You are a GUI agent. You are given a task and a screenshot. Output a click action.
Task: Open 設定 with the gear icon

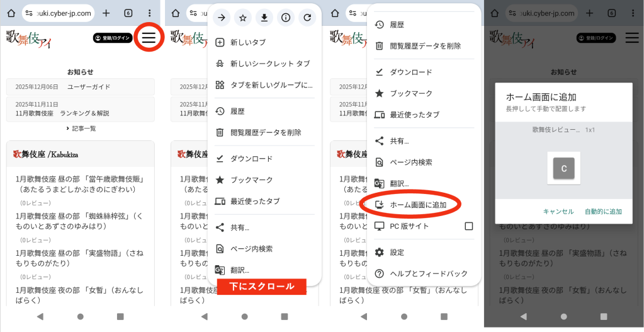click(397, 252)
